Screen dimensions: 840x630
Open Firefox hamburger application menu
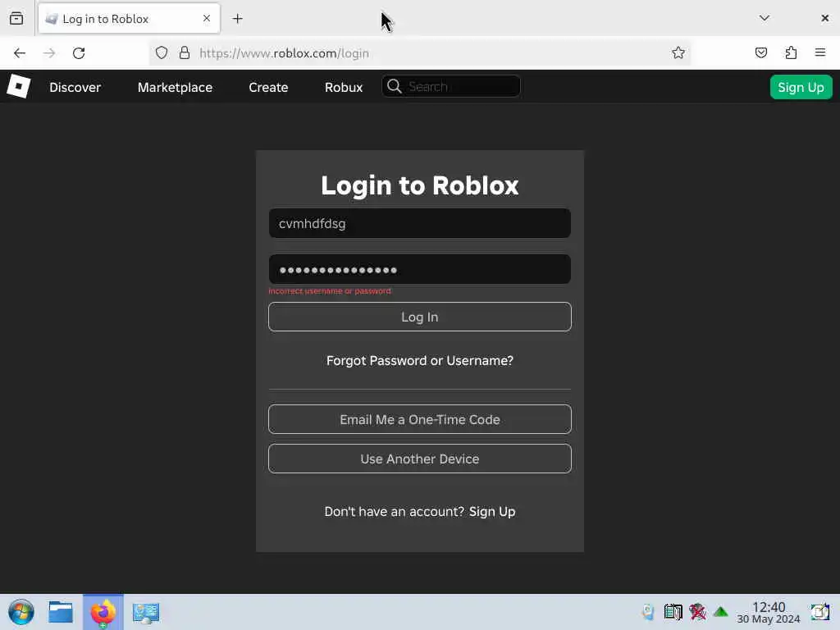click(x=820, y=52)
